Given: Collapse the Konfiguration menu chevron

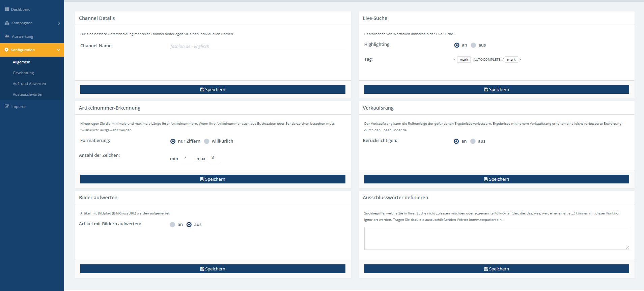Looking at the screenshot, I should point(59,50).
